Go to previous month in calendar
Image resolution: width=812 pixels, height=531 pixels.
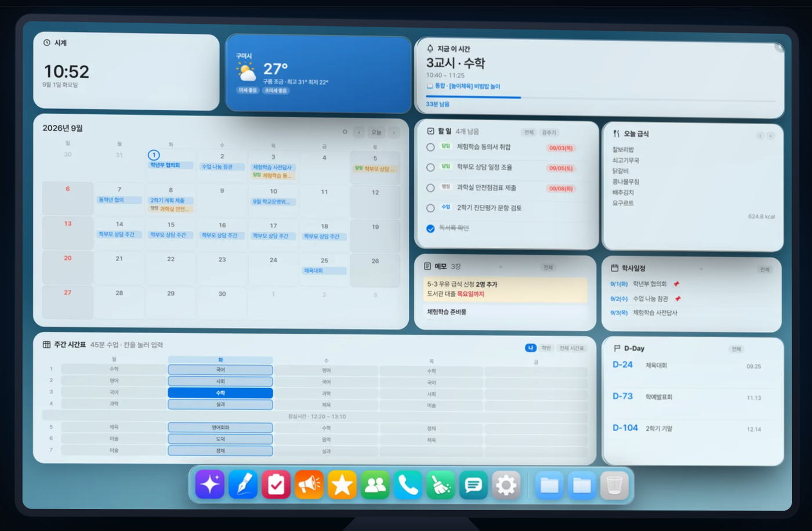tap(360, 132)
